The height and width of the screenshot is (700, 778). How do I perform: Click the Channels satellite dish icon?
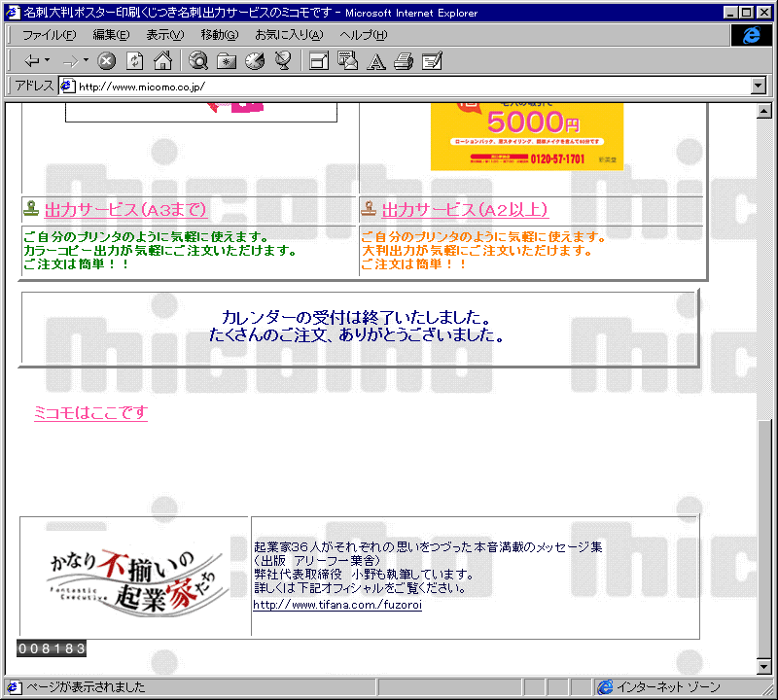coord(283,61)
